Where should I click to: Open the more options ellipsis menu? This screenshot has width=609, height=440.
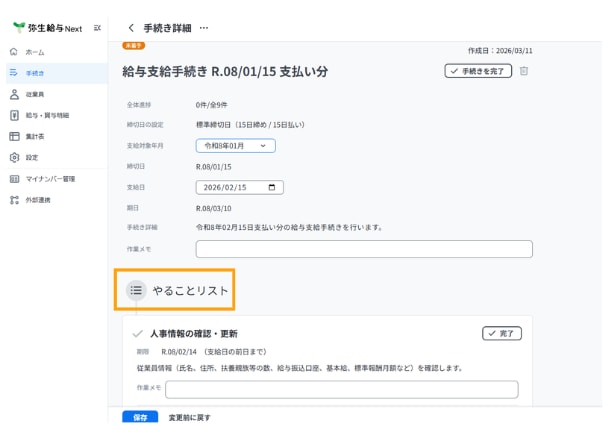(204, 28)
